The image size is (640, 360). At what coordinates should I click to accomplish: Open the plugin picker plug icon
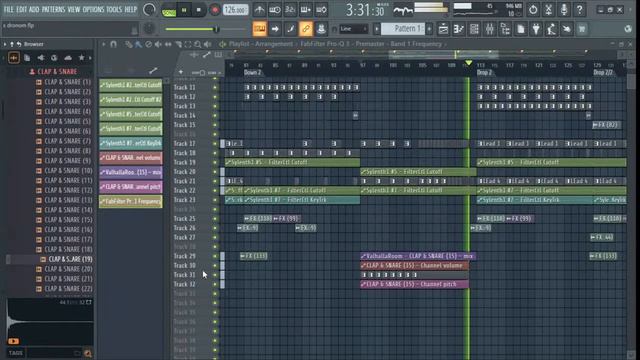tap(536, 29)
